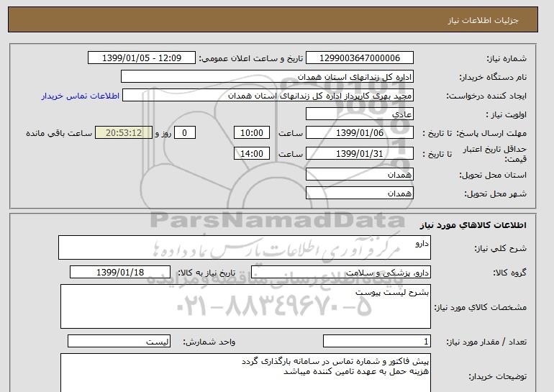
Task: Select the response deadline time field 10:00
Action: pyautogui.click(x=252, y=133)
